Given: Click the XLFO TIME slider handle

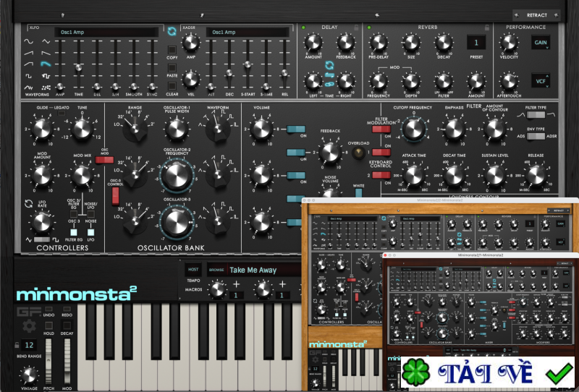Looking at the screenshot, I should point(78,67).
